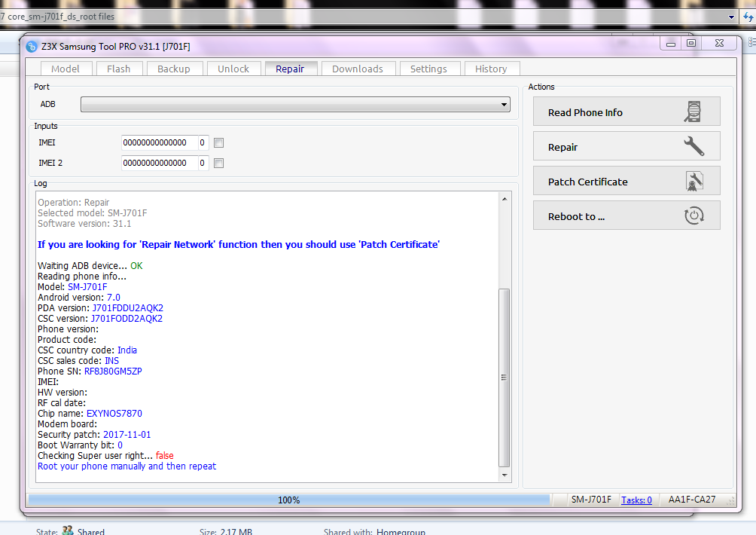Click the SM-J701F status bar entry
The image size is (756, 535).
[x=591, y=500]
